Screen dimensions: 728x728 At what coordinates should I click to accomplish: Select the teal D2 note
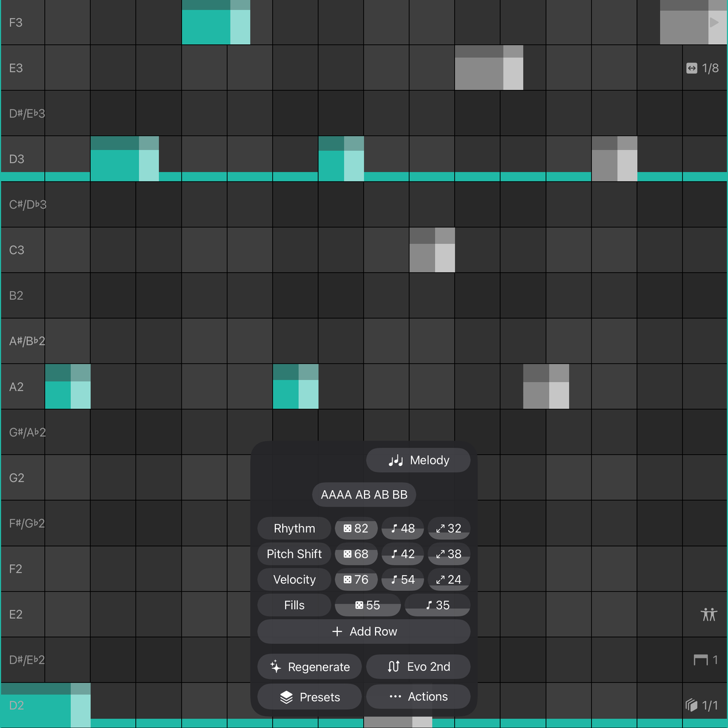(x=45, y=705)
